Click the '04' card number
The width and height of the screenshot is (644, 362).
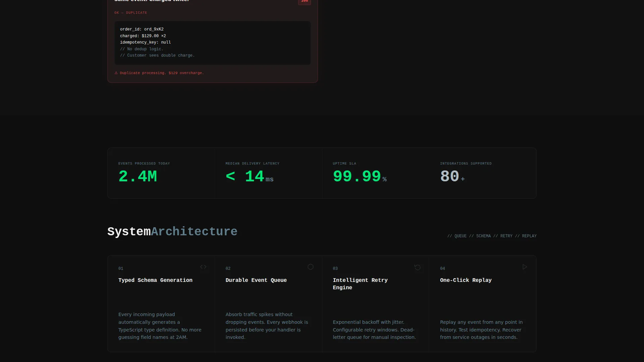pos(443,268)
